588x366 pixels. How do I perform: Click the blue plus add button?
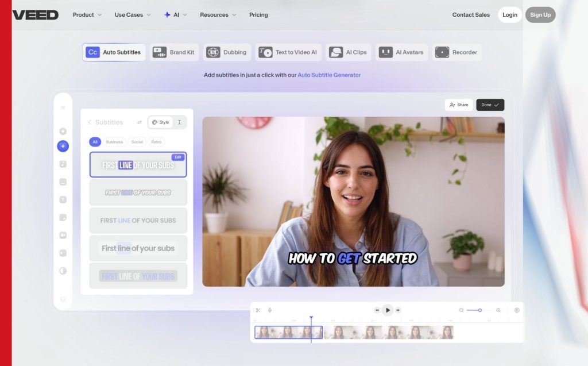(x=63, y=146)
